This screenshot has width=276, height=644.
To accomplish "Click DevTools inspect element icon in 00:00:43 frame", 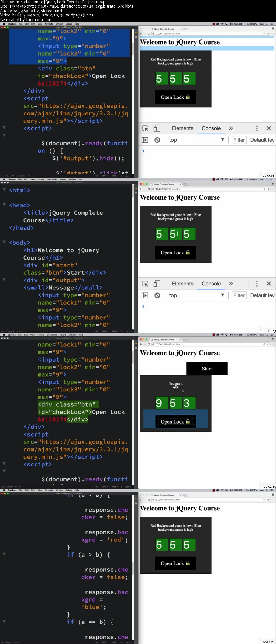I will tap(145, 128).
